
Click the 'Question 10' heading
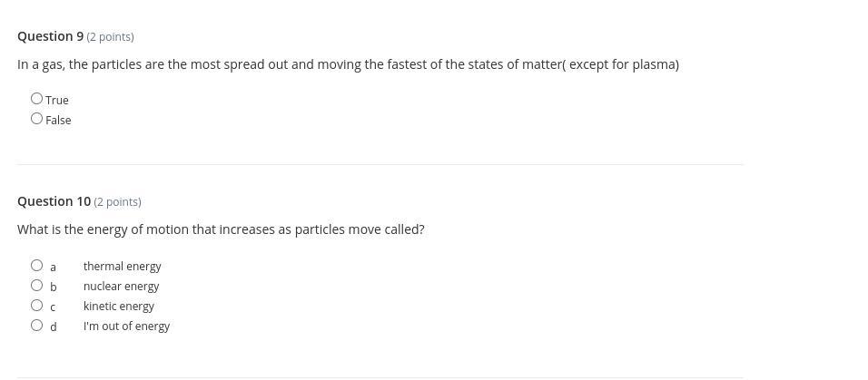[54, 201]
